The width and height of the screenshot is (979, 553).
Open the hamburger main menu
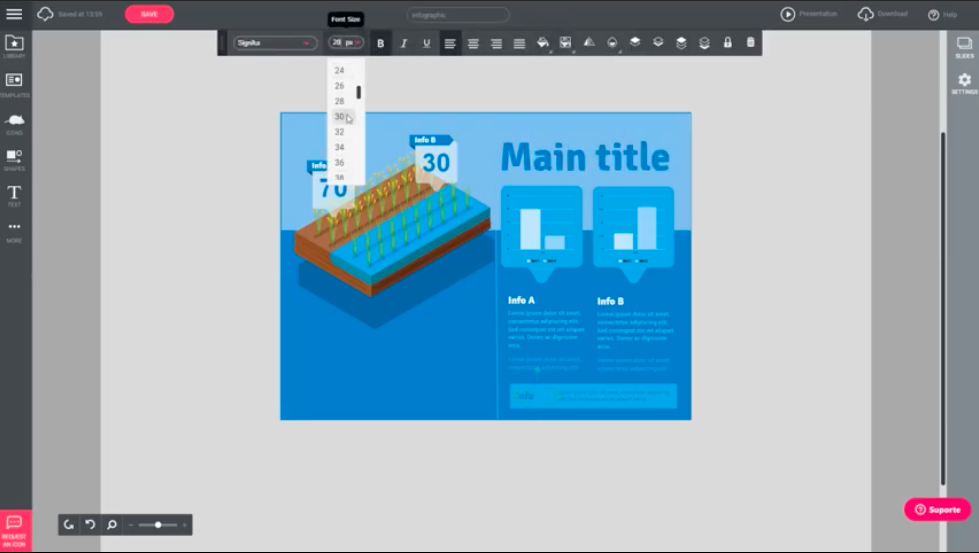pos(14,14)
